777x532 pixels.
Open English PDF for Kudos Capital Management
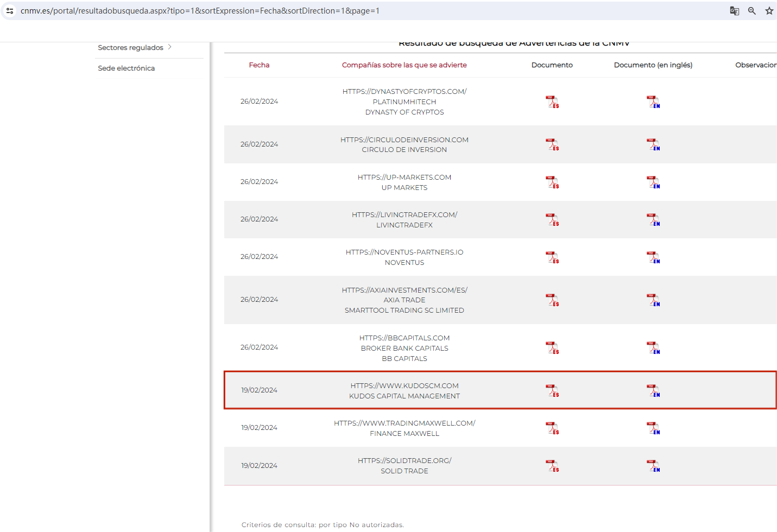[x=653, y=391]
